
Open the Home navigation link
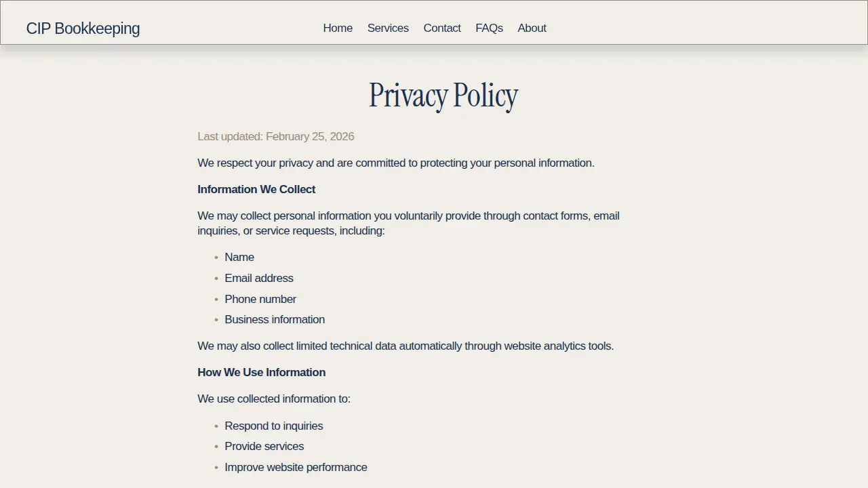[x=338, y=28]
